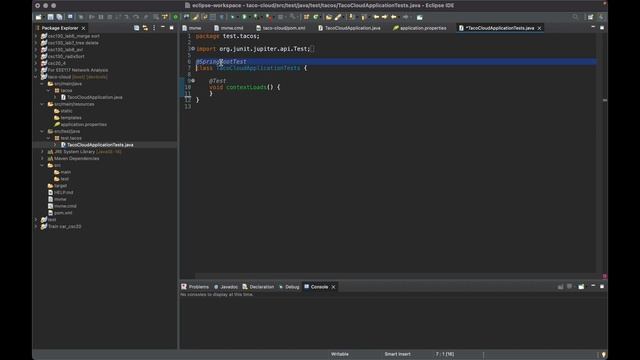Close the Package Explorer view
Image resolution: width=640 pixels, height=360 pixels.
tap(83, 28)
